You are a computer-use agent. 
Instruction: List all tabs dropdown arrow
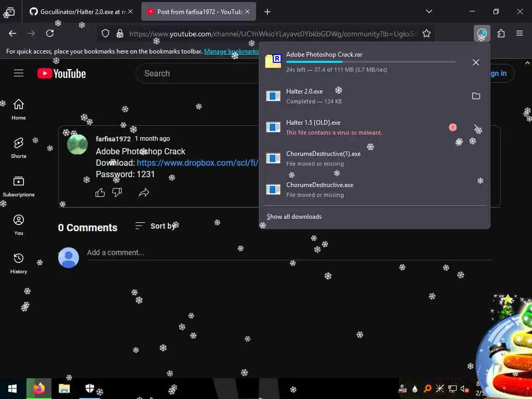(x=429, y=11)
